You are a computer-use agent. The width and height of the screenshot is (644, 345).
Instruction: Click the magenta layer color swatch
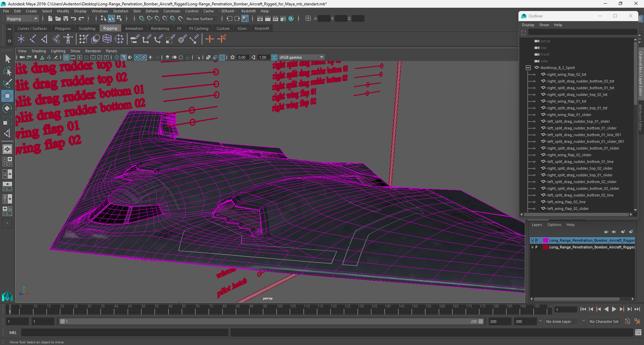(545, 240)
